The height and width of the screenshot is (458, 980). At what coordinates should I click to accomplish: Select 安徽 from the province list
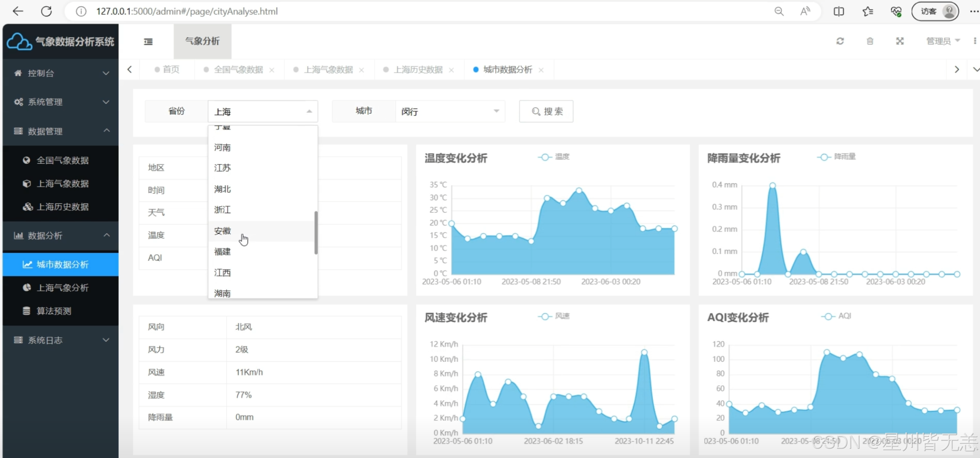[223, 231]
